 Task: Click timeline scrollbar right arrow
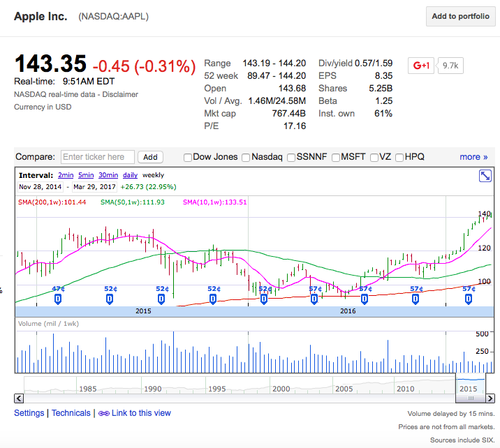[x=490, y=398]
